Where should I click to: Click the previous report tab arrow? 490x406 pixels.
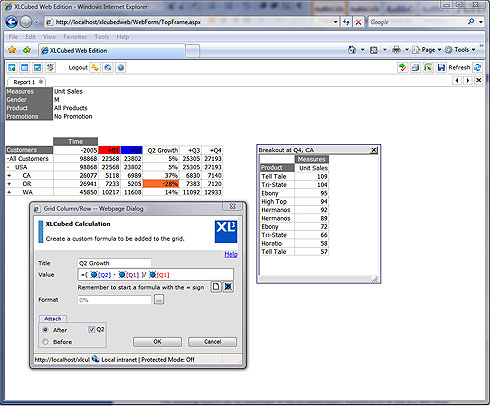tap(457, 80)
